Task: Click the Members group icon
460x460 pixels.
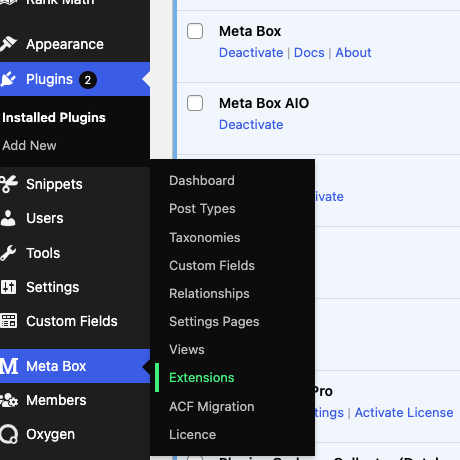Action: pos(9,400)
